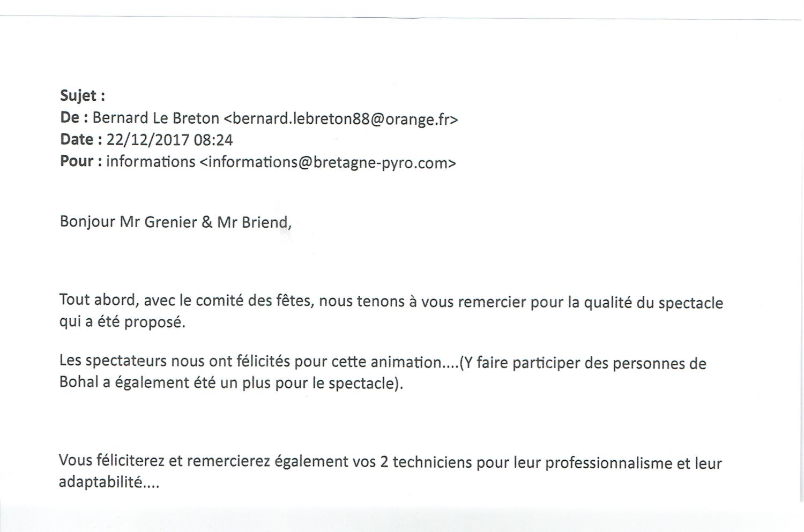Click the sentence starting Les spectateurs
This screenshot has width=804, height=532.
383,372
